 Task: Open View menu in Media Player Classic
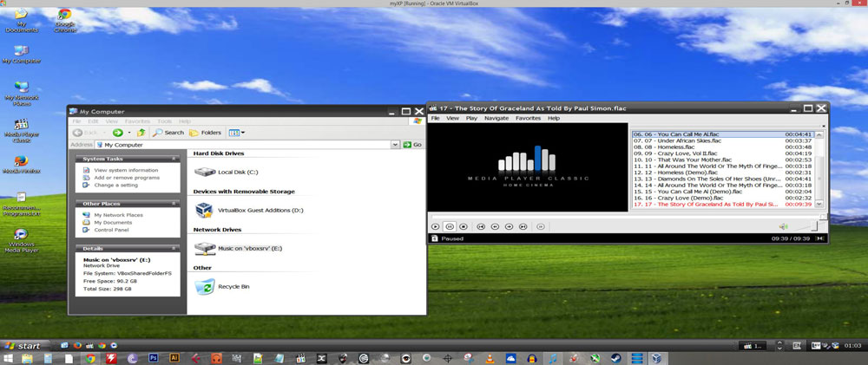453,119
